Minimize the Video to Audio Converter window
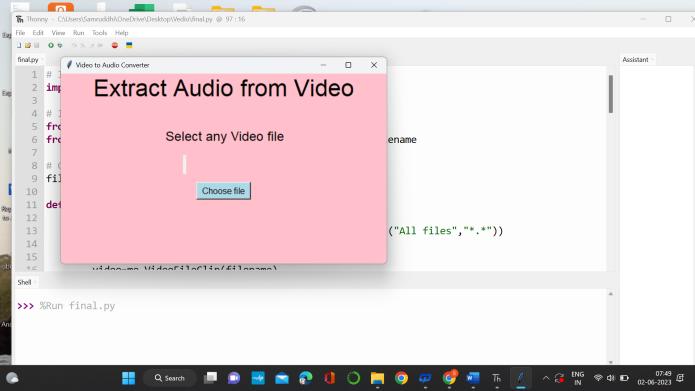695x391 pixels. coord(323,65)
